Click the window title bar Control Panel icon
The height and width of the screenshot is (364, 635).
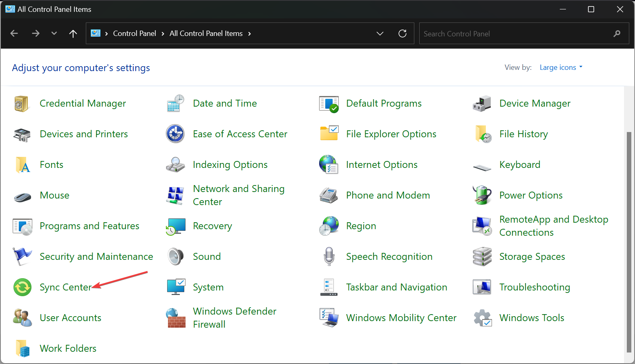(x=10, y=9)
